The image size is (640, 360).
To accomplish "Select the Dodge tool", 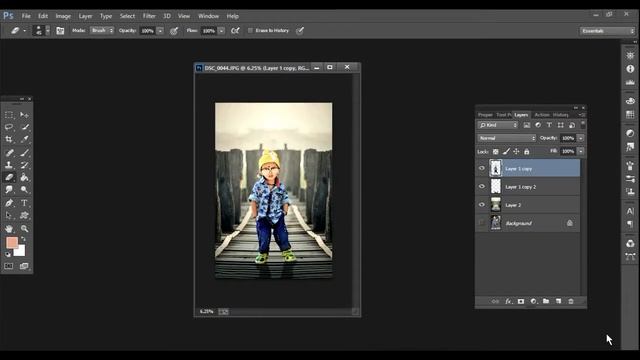I will (24, 190).
